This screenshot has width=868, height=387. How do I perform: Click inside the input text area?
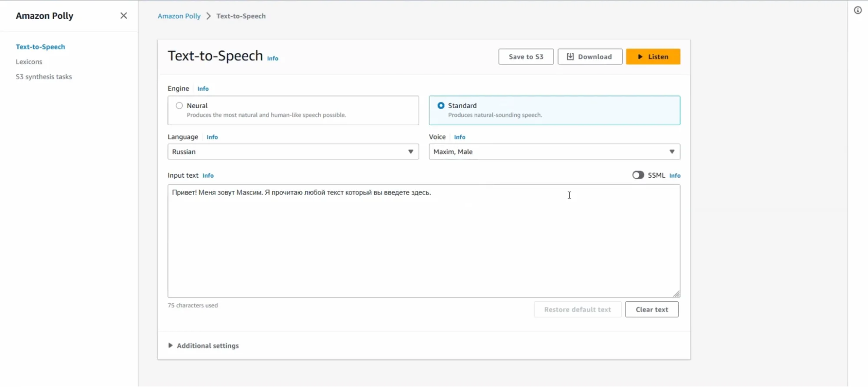coord(423,243)
